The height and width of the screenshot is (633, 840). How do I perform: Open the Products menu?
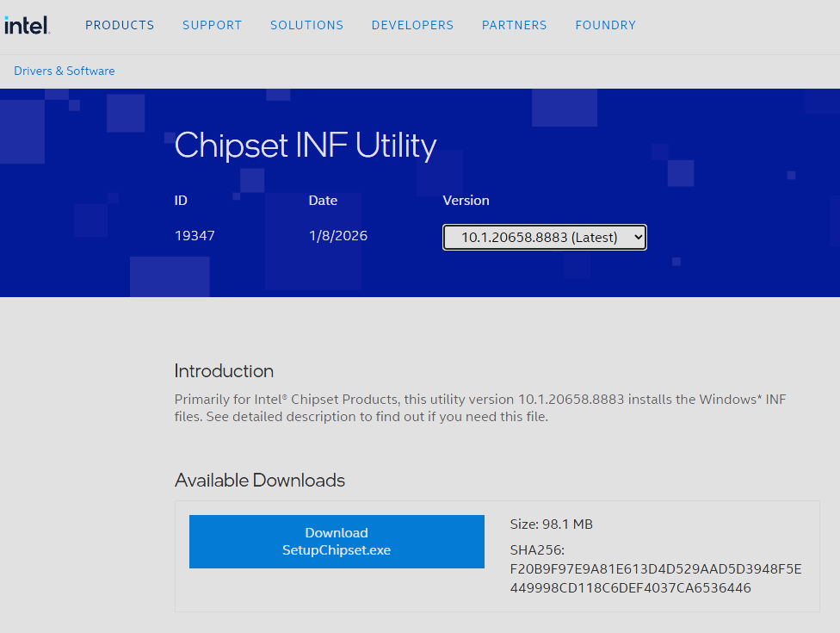tap(120, 25)
